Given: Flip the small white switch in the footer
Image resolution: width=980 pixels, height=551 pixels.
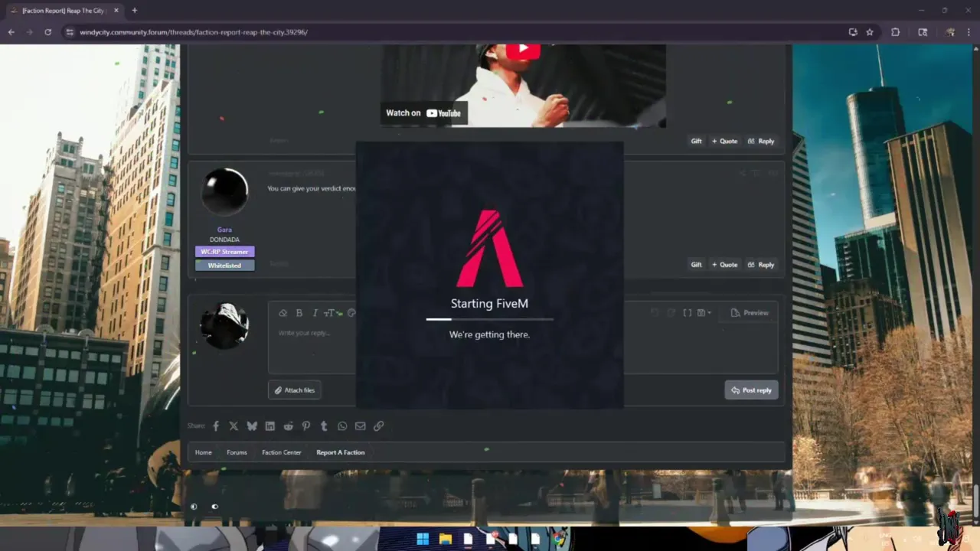Looking at the screenshot, I should (214, 507).
